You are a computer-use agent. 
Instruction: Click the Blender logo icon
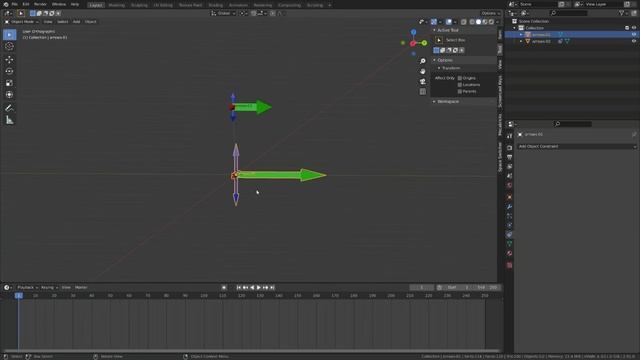(x=6, y=4)
